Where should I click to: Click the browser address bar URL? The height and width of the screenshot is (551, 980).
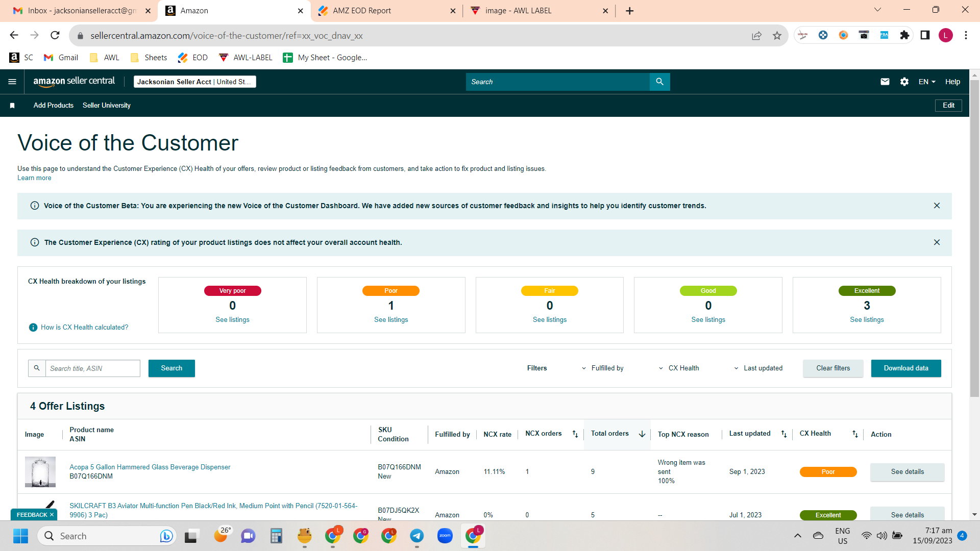pos(227,36)
